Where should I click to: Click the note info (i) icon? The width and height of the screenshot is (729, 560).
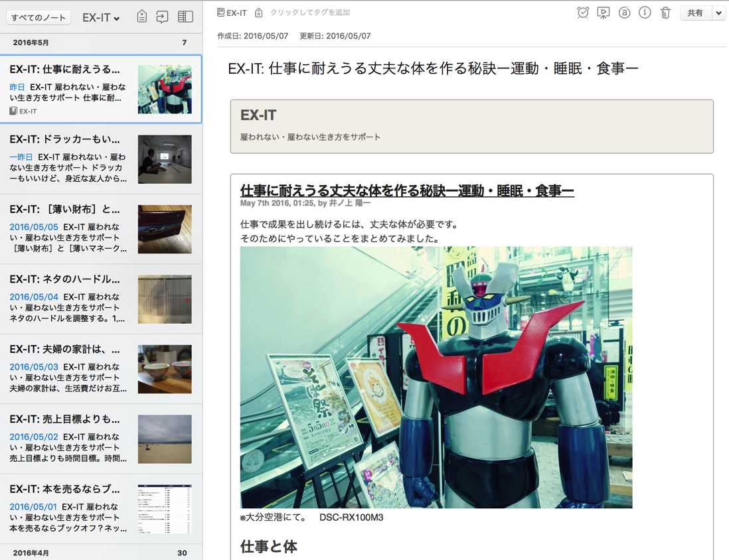(645, 13)
